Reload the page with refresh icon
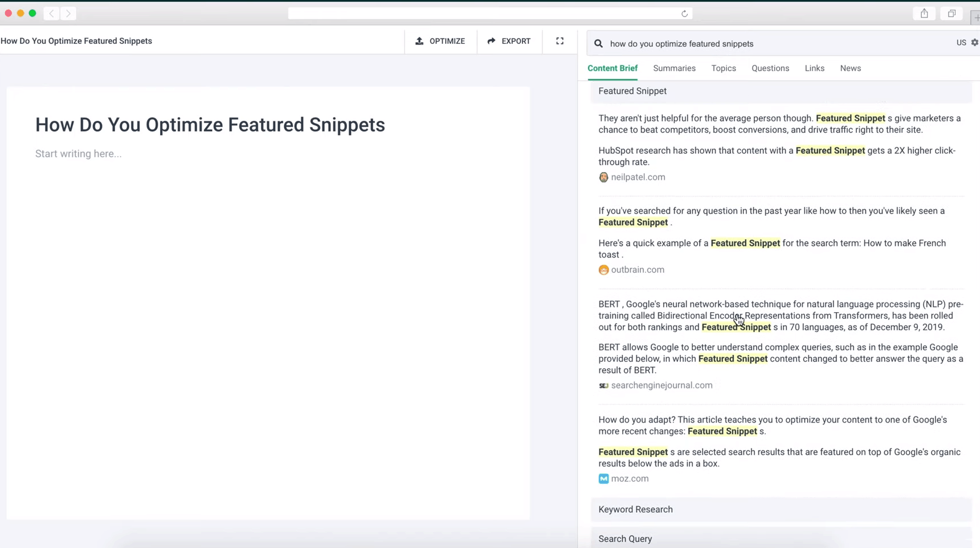 coord(684,14)
